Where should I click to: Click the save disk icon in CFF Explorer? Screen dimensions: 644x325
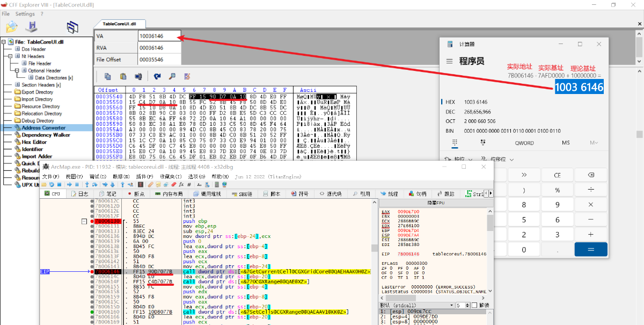pyautogui.click(x=32, y=26)
